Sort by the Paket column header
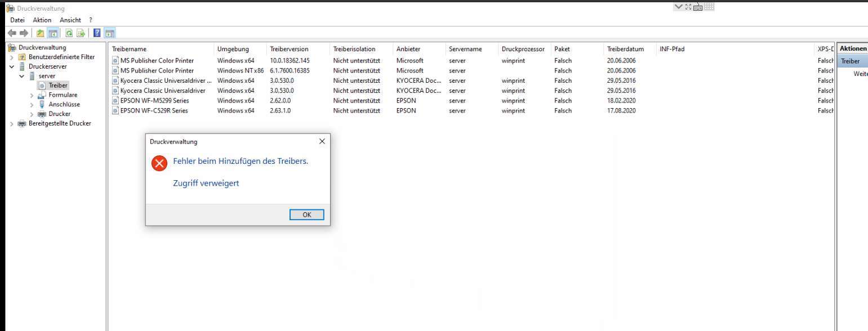Screen dimensions: 868x331 tap(578, 49)
